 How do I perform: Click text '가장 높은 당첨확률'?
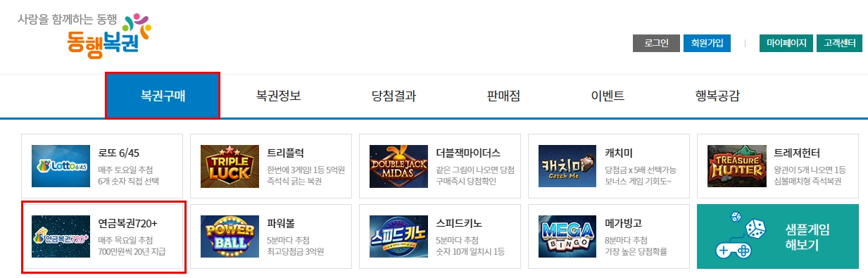[x=636, y=251]
